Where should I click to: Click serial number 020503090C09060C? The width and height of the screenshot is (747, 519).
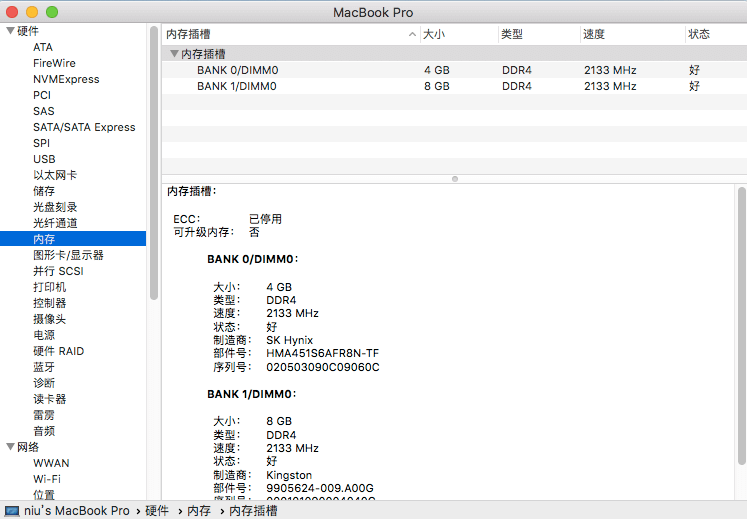[x=323, y=367]
